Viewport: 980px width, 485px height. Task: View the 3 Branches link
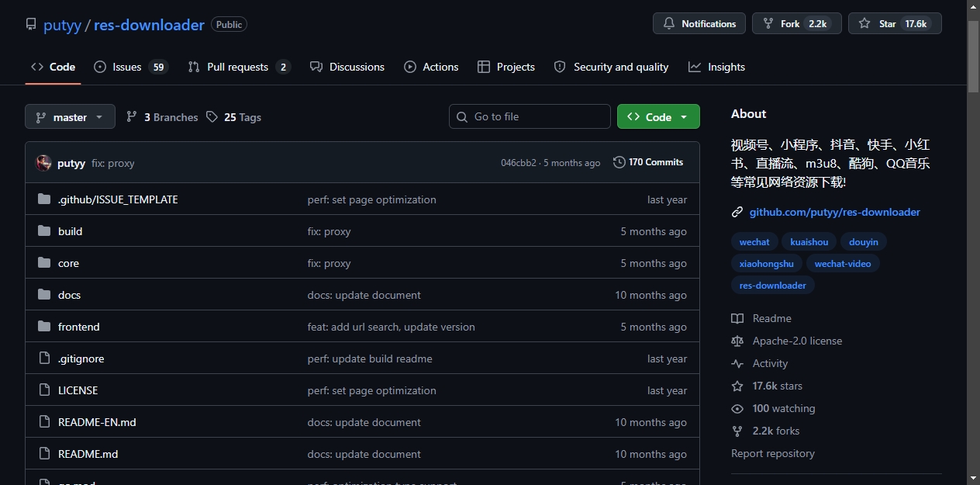click(162, 117)
